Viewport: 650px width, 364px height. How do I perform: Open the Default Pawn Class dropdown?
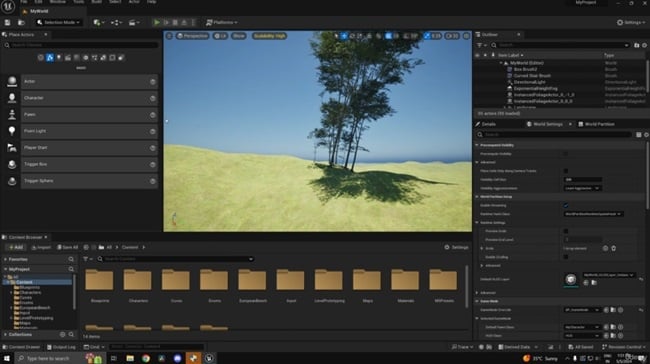582,327
